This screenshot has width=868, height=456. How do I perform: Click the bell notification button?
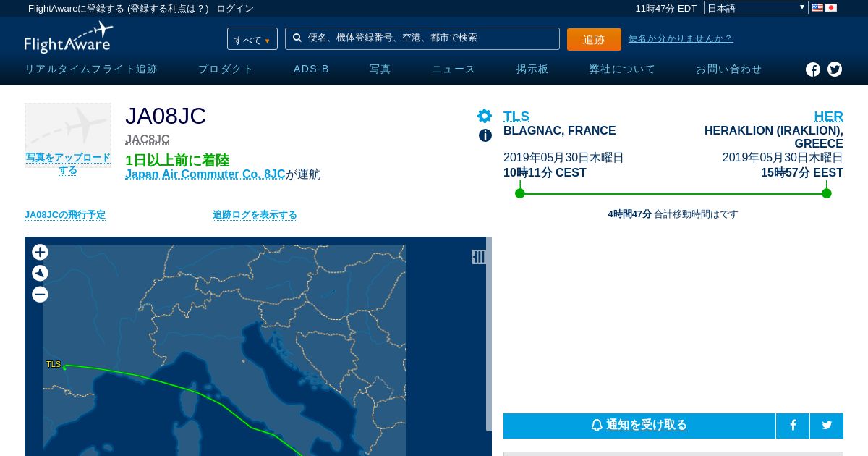click(x=639, y=426)
